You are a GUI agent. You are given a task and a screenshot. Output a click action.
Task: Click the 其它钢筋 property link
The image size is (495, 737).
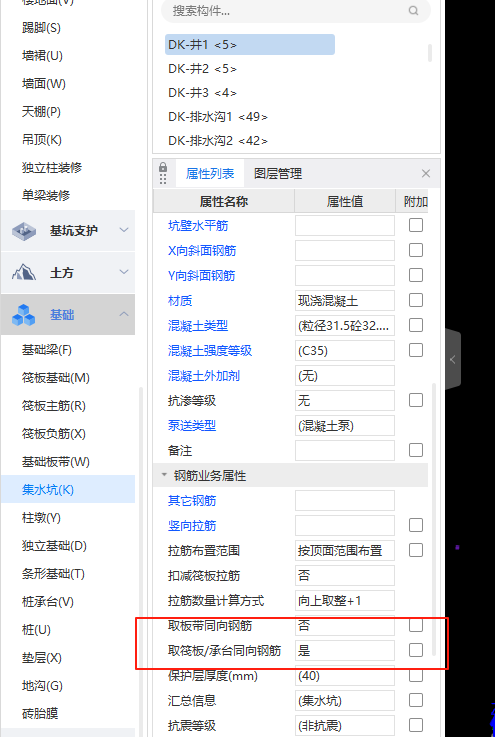[192, 501]
